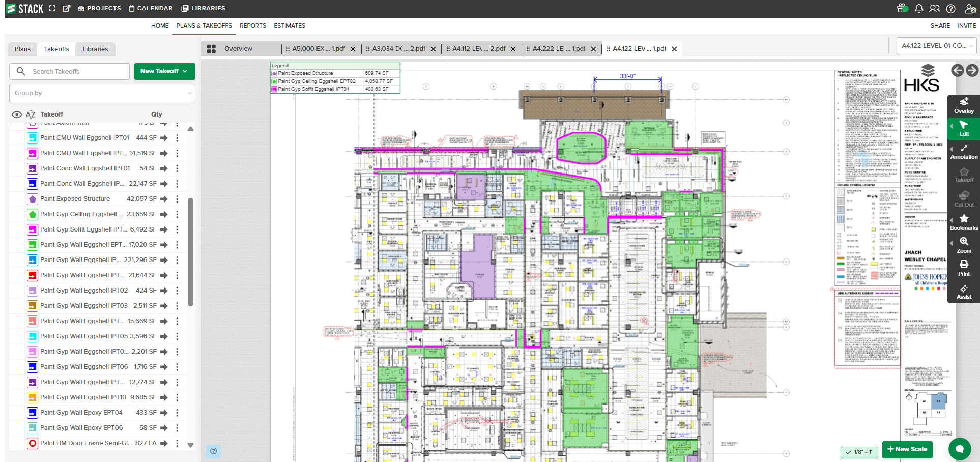The image size is (980, 462).
Task: Open the Assist tool
Action: (x=964, y=292)
